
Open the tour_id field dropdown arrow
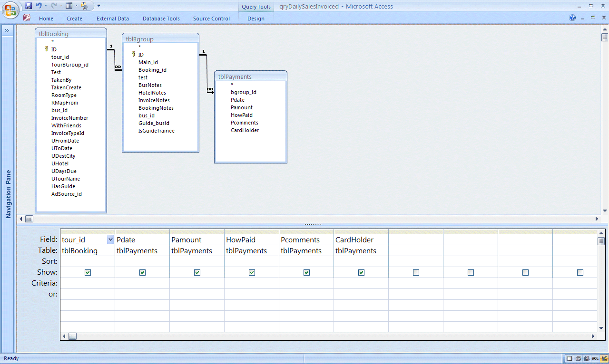click(x=110, y=239)
